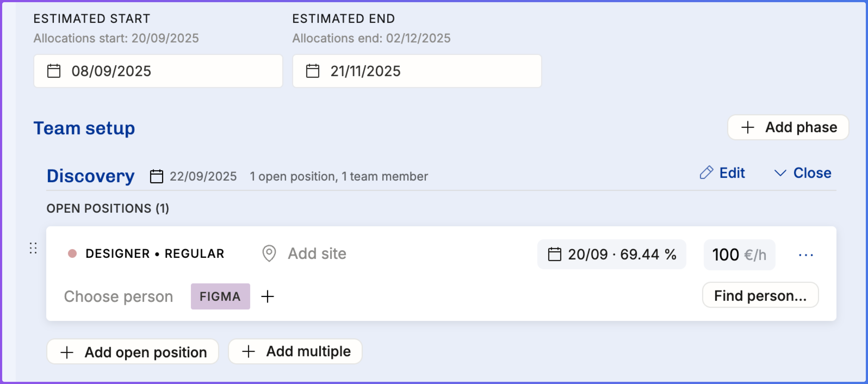Image resolution: width=868 pixels, height=384 pixels.
Task: Open the 20/09 · 69.44 % allocation picker
Action: 611,254
